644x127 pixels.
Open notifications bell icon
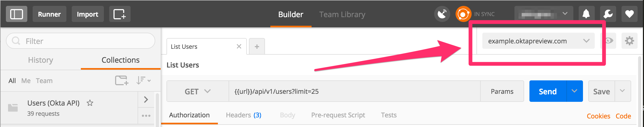[586, 14]
